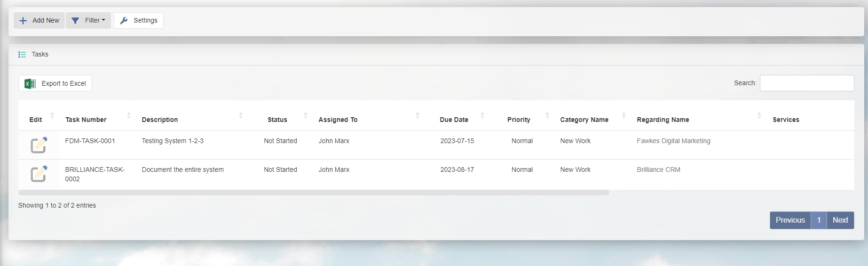Go to page 1 in pagination
The width and height of the screenshot is (868, 266).
pyautogui.click(x=819, y=220)
